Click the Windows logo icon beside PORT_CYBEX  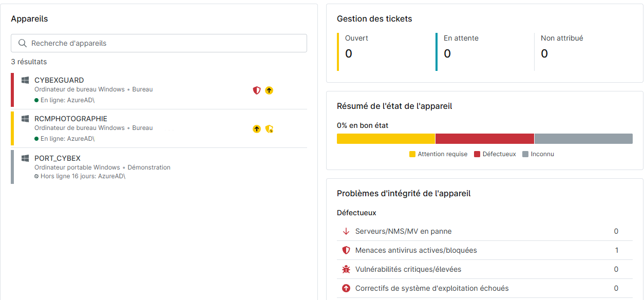[25, 158]
